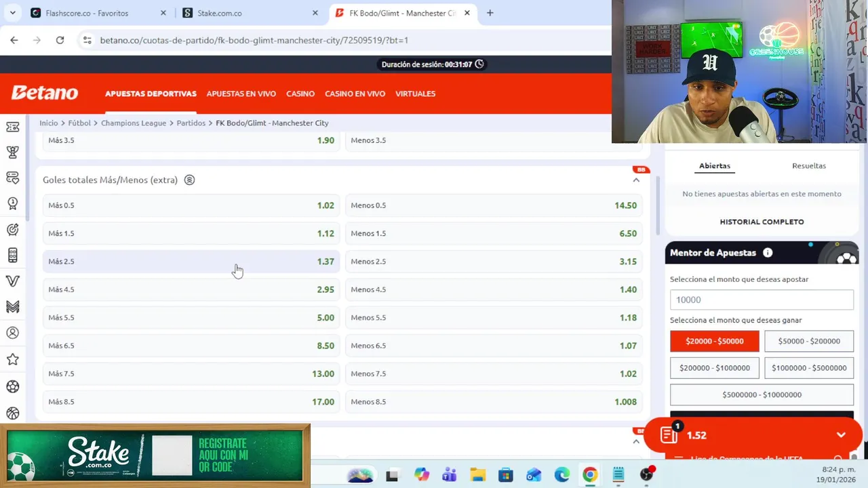Open Google Chrome from the taskbar
Screen dimensions: 868x488
(x=590, y=474)
